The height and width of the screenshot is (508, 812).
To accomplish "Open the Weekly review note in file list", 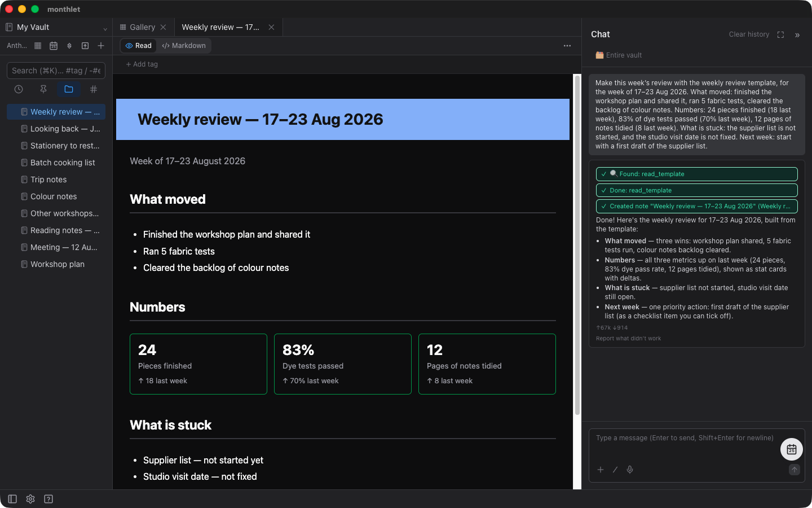I will click(56, 112).
